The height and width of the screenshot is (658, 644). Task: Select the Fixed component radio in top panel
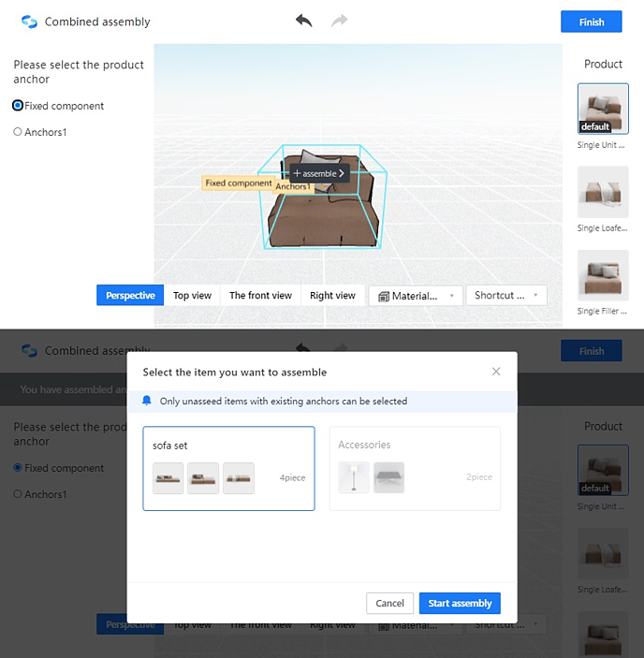click(x=18, y=106)
